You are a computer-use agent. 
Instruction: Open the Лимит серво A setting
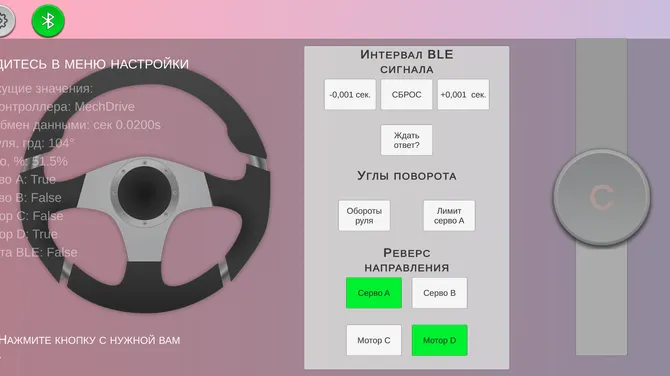[x=449, y=216]
